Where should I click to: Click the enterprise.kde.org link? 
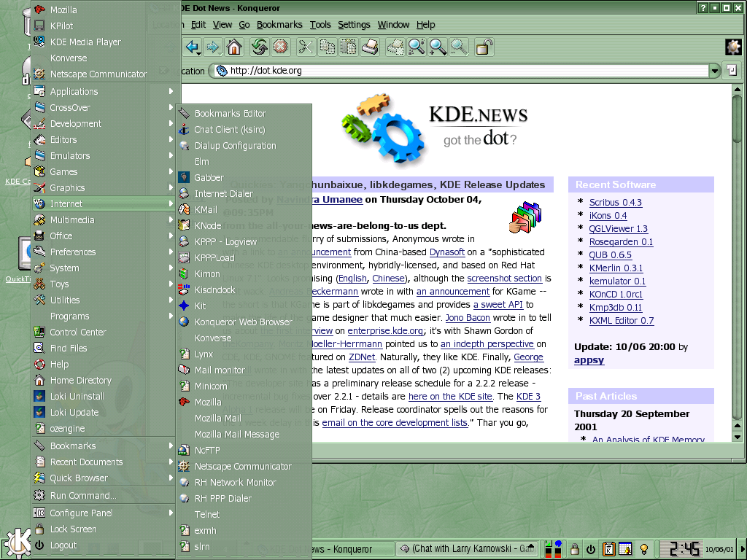(x=385, y=330)
